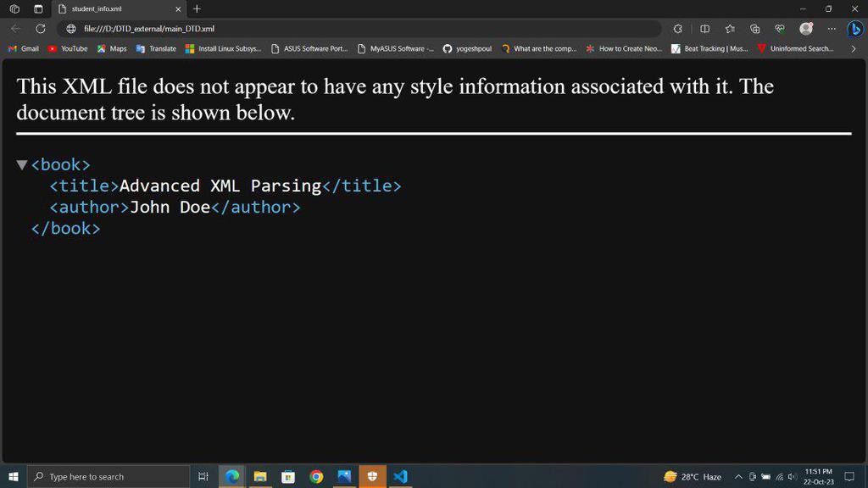Open the Translate bookmark
This screenshot has width=868, height=488.
[156, 48]
